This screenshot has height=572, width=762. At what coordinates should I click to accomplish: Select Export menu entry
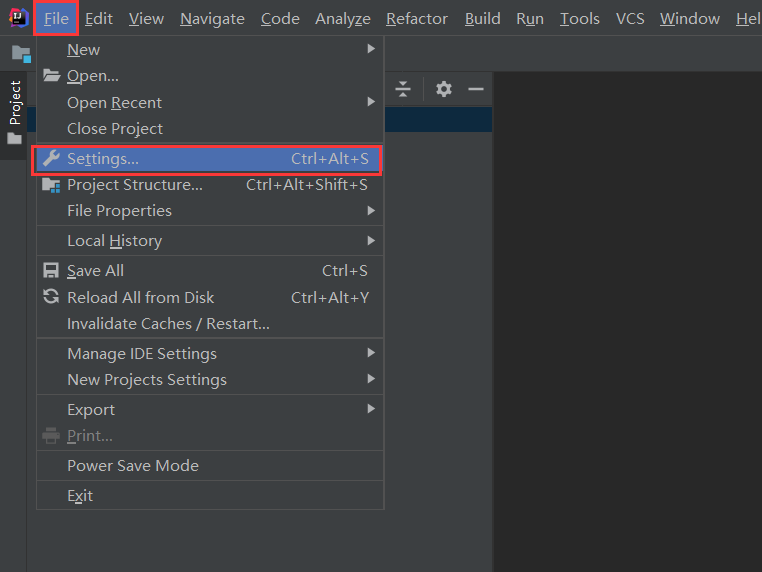click(210, 410)
